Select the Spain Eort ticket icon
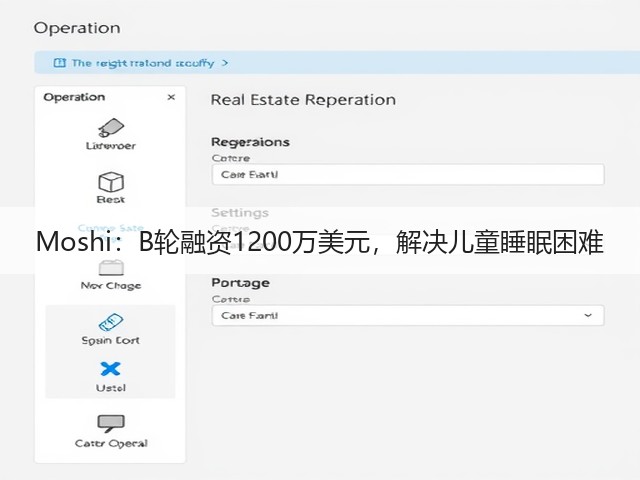 coord(111,322)
